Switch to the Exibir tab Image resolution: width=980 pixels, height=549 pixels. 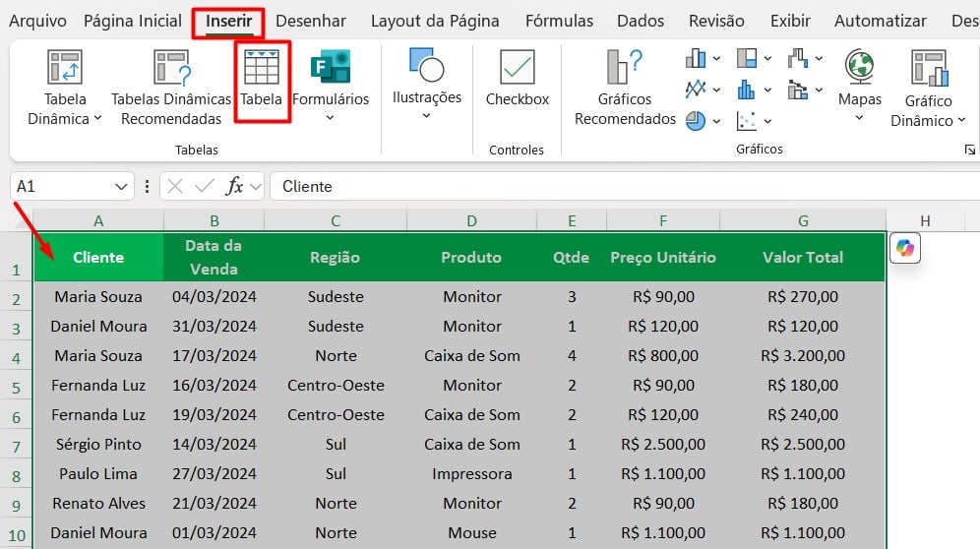click(x=790, y=22)
